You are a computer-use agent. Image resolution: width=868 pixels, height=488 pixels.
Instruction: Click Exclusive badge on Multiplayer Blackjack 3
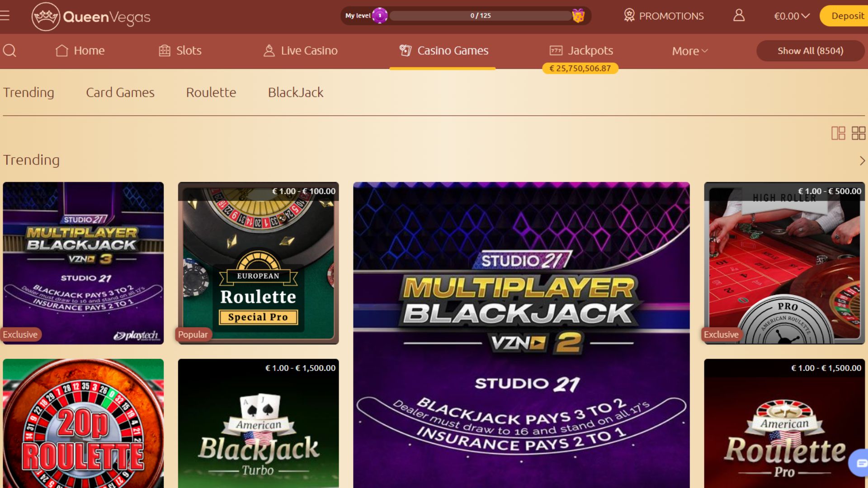21,334
